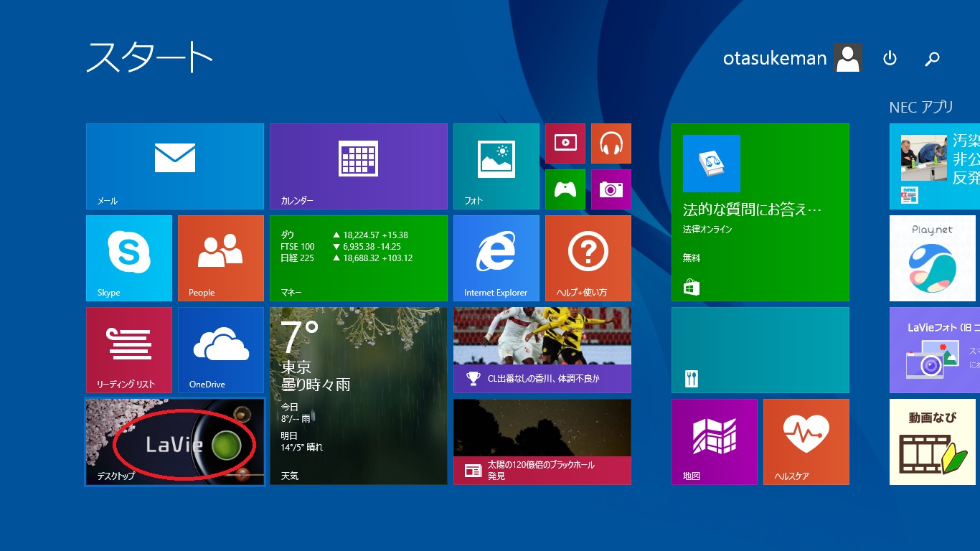980x551 pixels.
Task: Open Help+Tips (ヘルプ+使い方) tile
Action: (x=588, y=258)
